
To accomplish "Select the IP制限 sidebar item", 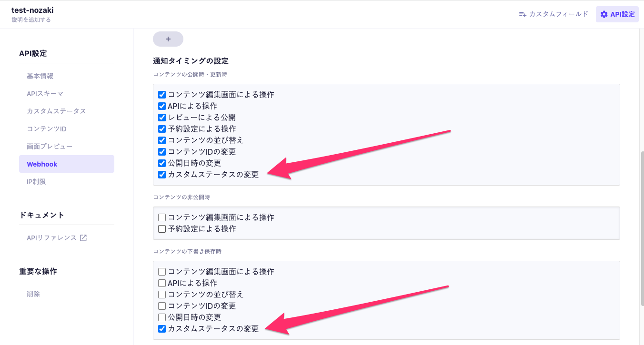I will [36, 182].
